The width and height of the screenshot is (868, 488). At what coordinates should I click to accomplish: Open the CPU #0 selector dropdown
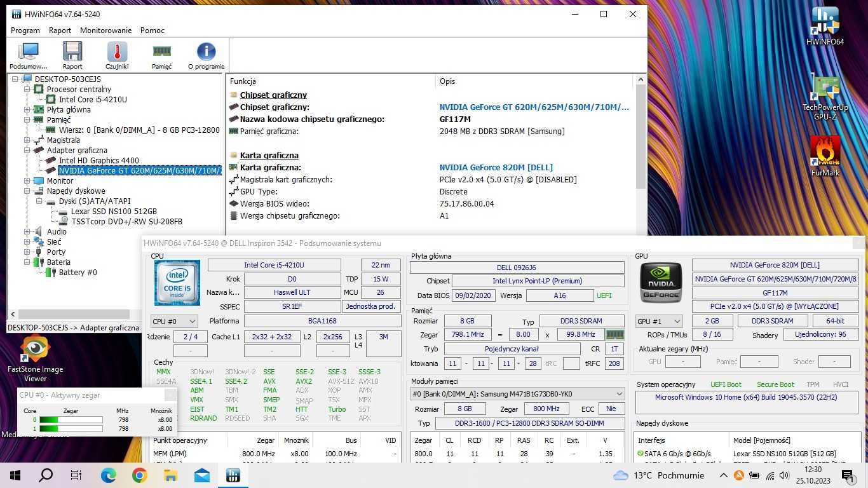point(174,322)
